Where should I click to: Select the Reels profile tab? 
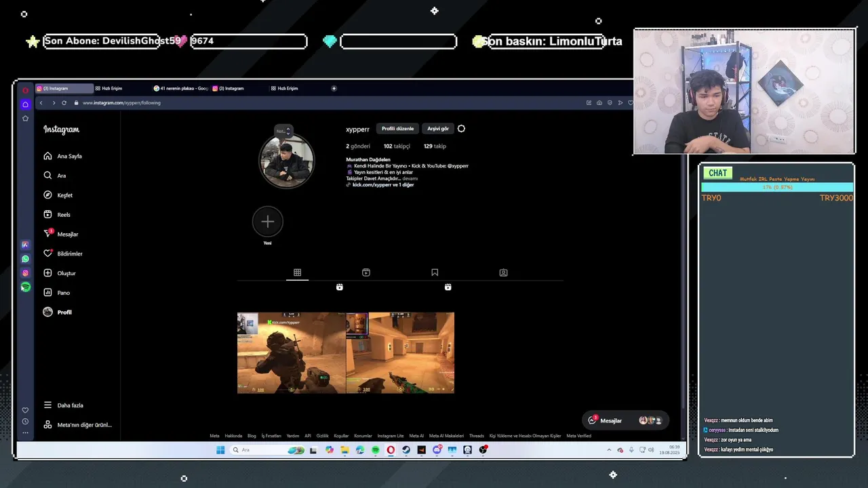click(366, 272)
